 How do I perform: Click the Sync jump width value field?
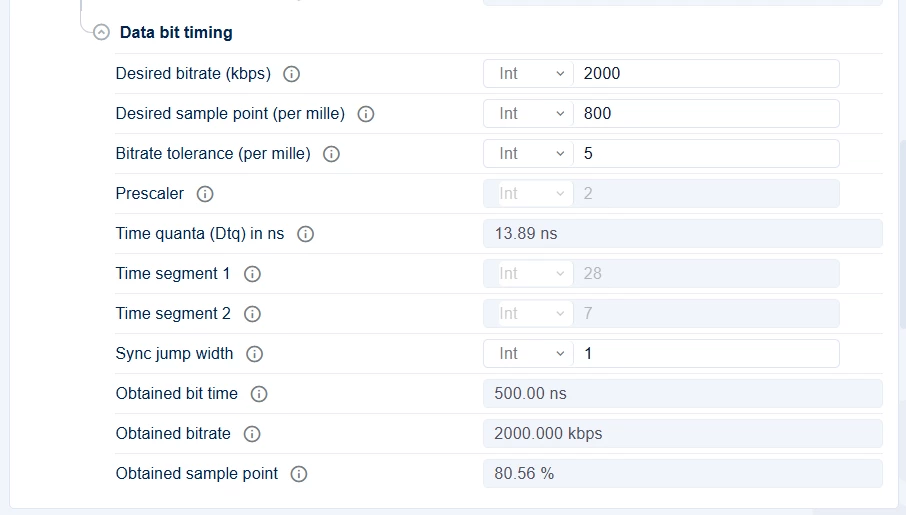(706, 353)
